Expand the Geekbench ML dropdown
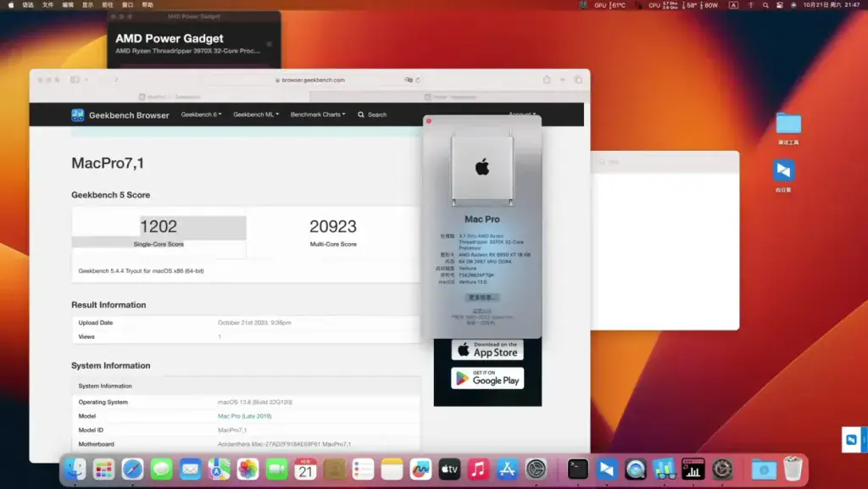868x489 pixels. (256, 114)
